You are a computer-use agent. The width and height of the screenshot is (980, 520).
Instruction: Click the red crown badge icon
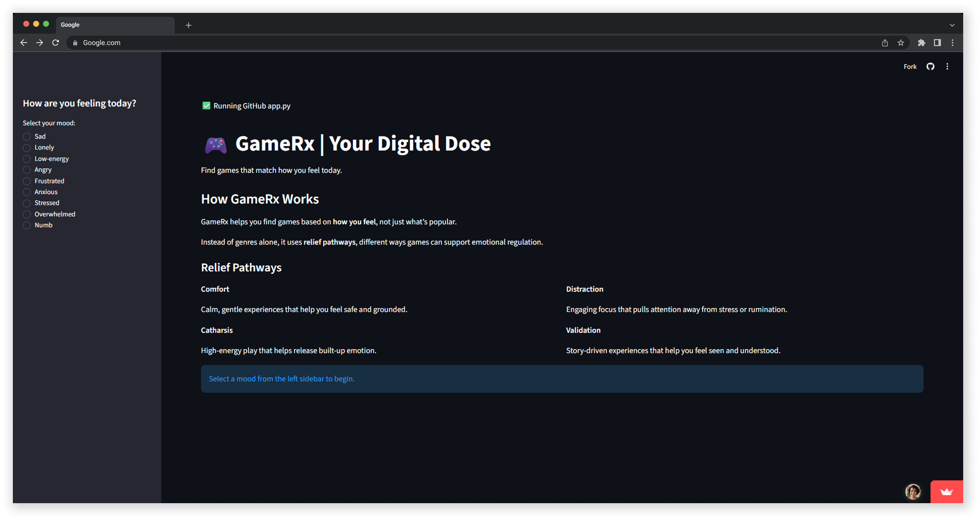947,492
